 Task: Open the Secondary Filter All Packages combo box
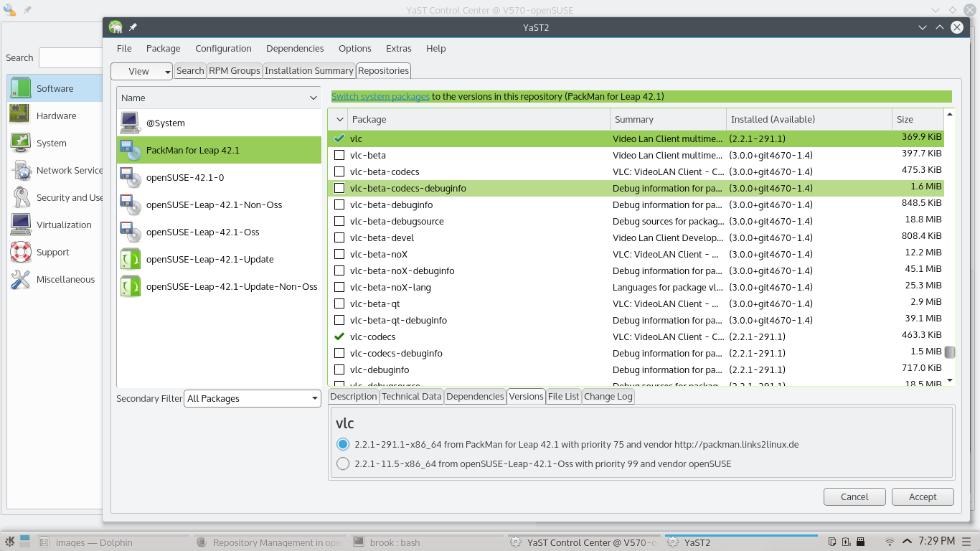(x=253, y=398)
